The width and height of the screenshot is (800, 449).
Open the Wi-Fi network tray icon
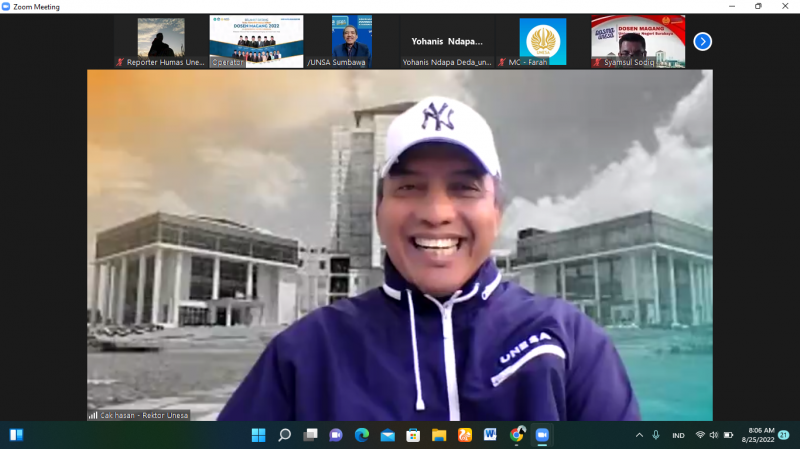[x=700, y=435]
